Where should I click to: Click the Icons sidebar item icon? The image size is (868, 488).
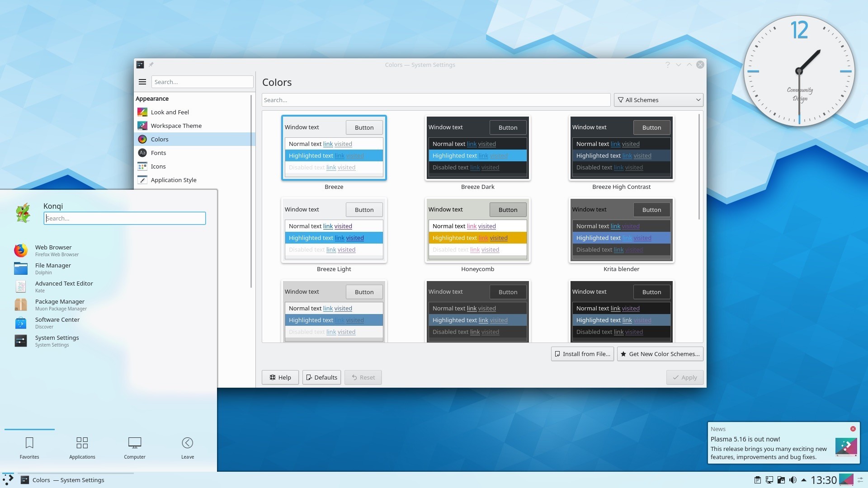pyautogui.click(x=142, y=166)
